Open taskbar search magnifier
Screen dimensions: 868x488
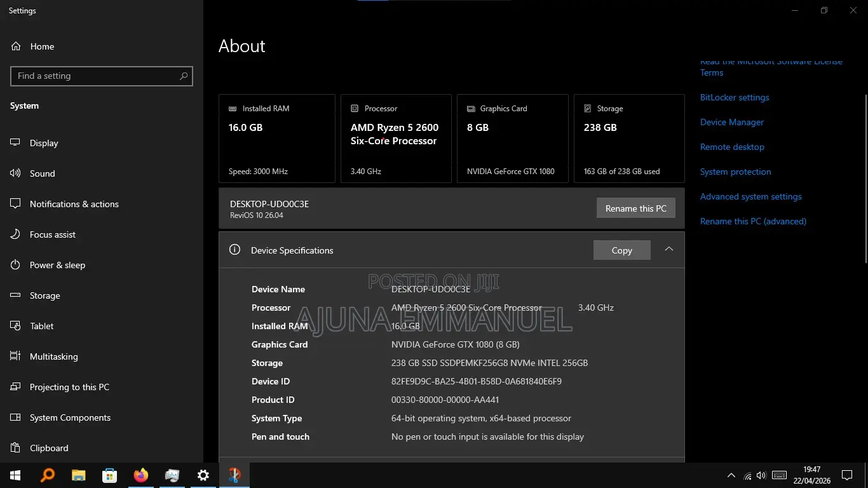click(47, 475)
